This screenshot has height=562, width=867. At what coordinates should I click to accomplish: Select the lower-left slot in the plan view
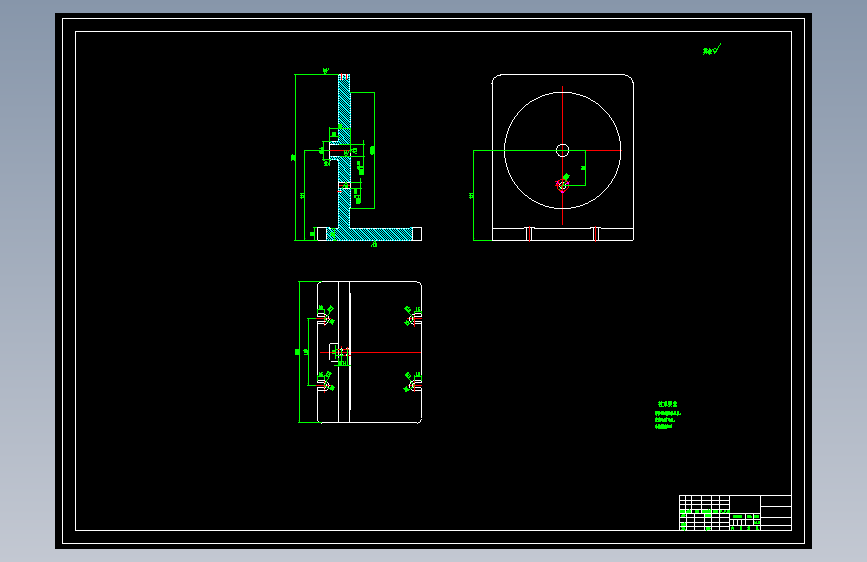[323, 384]
